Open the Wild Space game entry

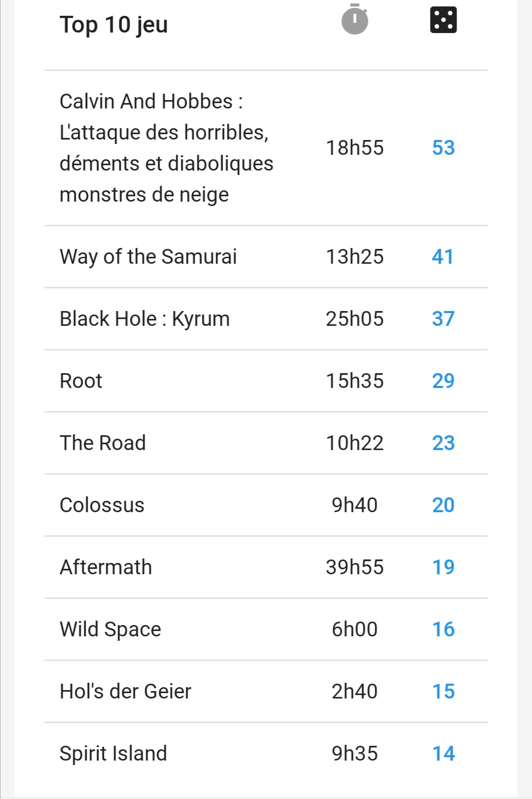pyautogui.click(x=110, y=629)
